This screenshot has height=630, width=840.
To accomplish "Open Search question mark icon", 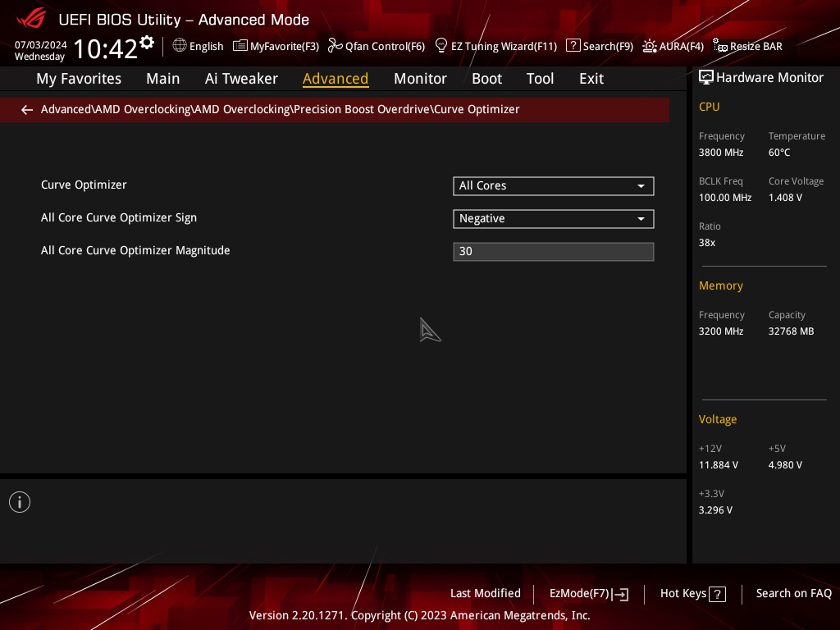I will click(573, 46).
